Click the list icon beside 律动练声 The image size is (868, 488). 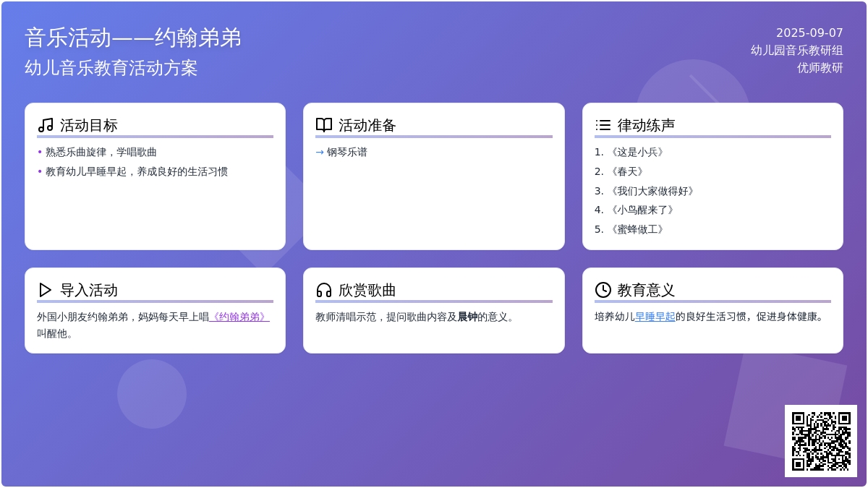[603, 125]
